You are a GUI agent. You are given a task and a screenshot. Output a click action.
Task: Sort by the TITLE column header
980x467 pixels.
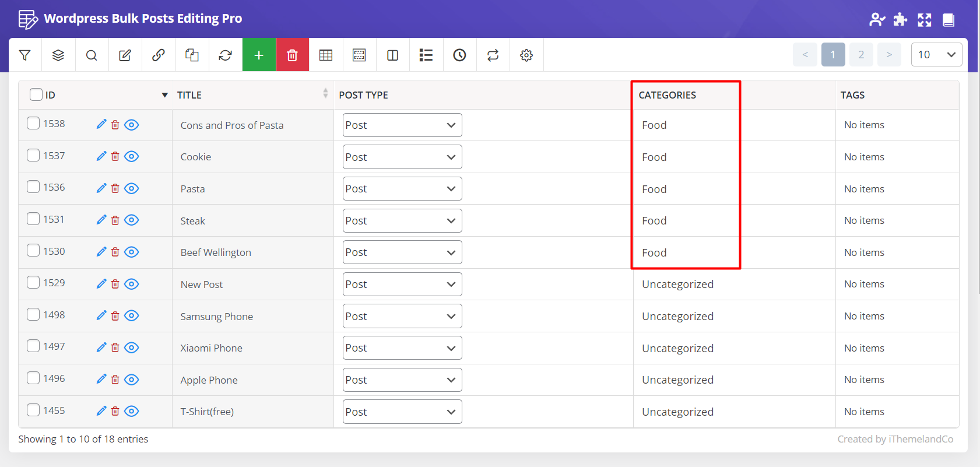click(x=189, y=95)
